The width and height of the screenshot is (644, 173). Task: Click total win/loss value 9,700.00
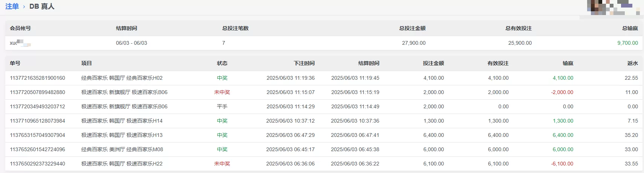pyautogui.click(x=628, y=43)
